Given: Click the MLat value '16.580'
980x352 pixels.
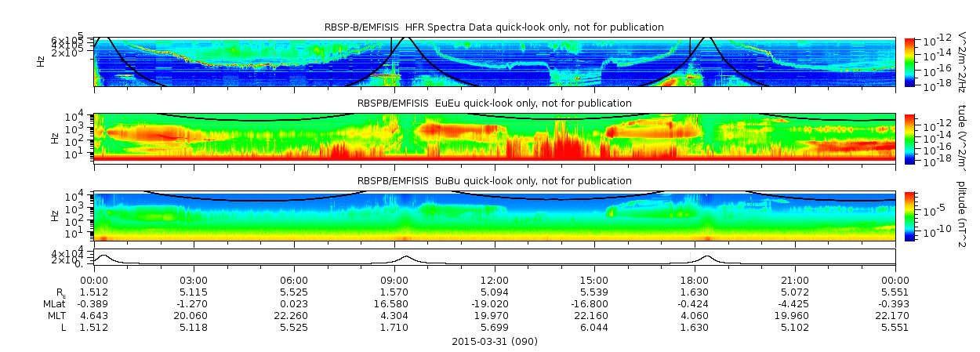Looking at the screenshot, I should click(394, 304).
